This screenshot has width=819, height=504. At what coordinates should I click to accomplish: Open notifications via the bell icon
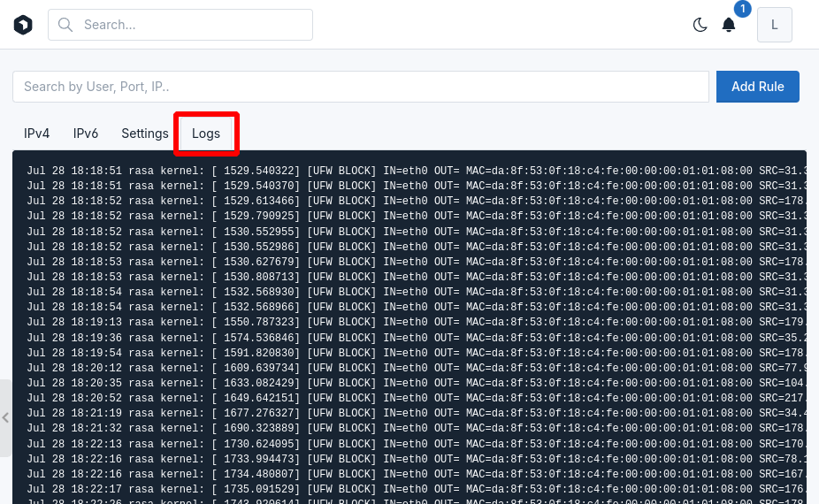pos(729,25)
